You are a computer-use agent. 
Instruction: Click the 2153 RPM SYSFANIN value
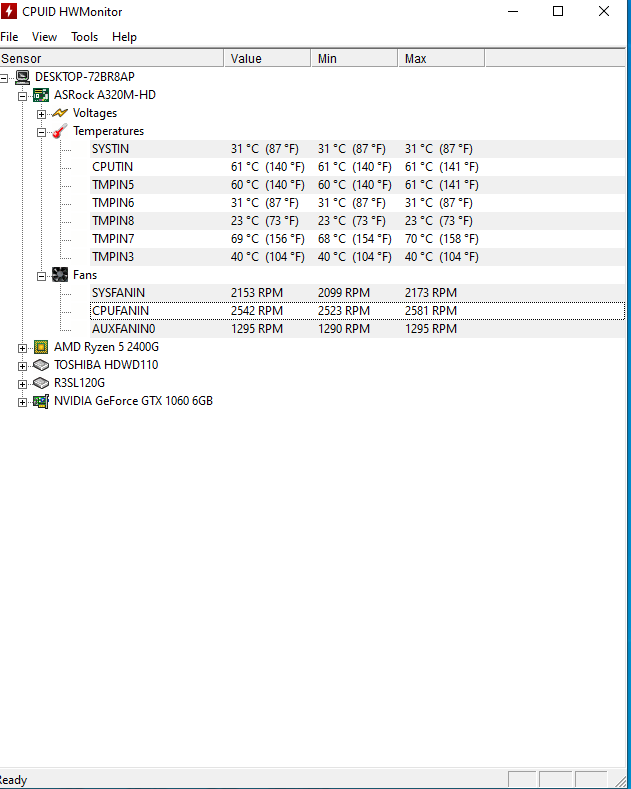tap(257, 293)
